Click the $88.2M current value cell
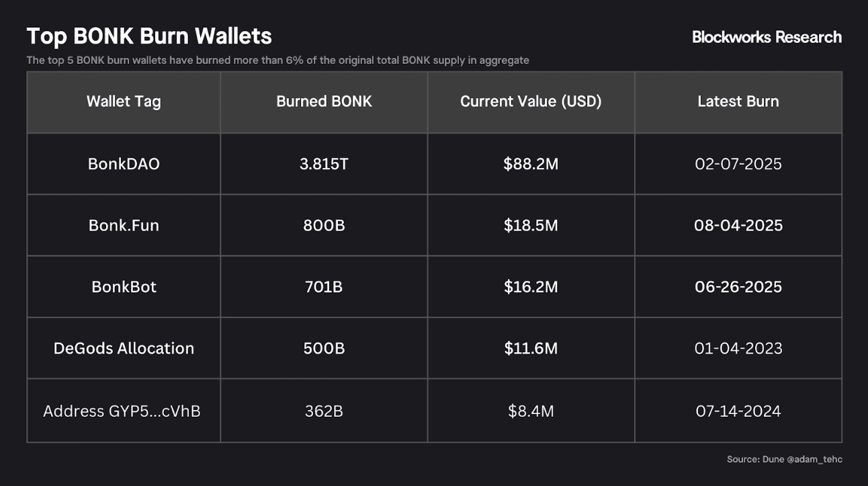868x486 pixels. (x=531, y=164)
